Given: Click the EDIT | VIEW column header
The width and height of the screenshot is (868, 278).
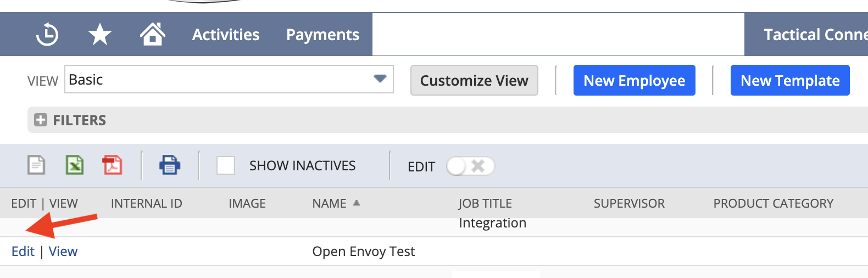Looking at the screenshot, I should [x=44, y=203].
